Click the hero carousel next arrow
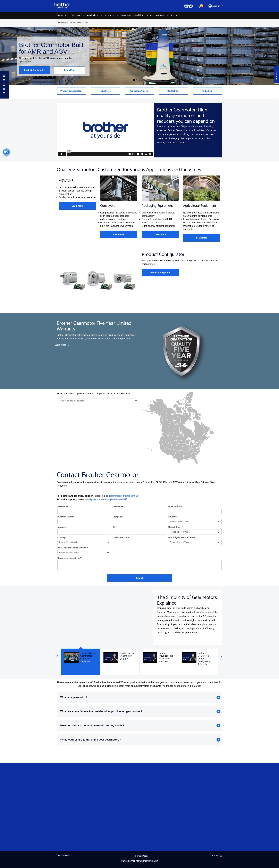This screenshot has height=868, width=279. point(265,55)
